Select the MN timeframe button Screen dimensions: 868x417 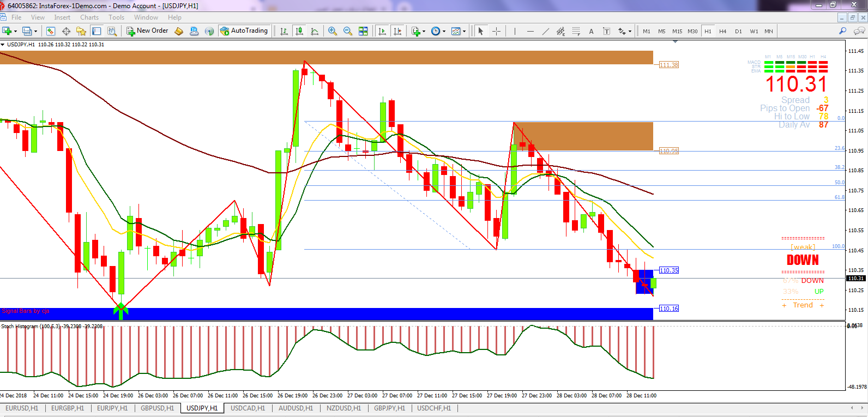pyautogui.click(x=769, y=31)
